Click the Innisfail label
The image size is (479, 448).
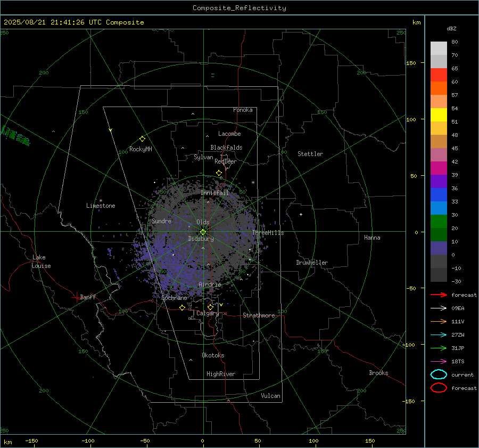(214, 193)
